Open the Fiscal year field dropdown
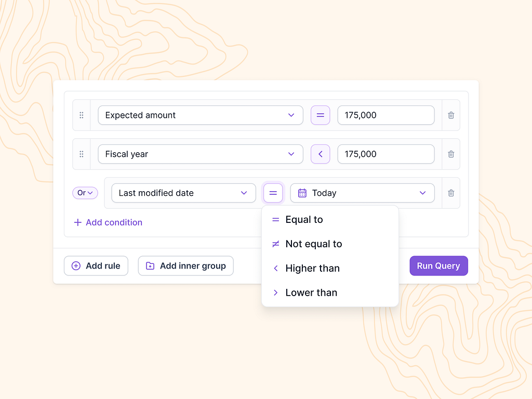Image resolution: width=532 pixels, height=399 pixels. [x=291, y=154]
